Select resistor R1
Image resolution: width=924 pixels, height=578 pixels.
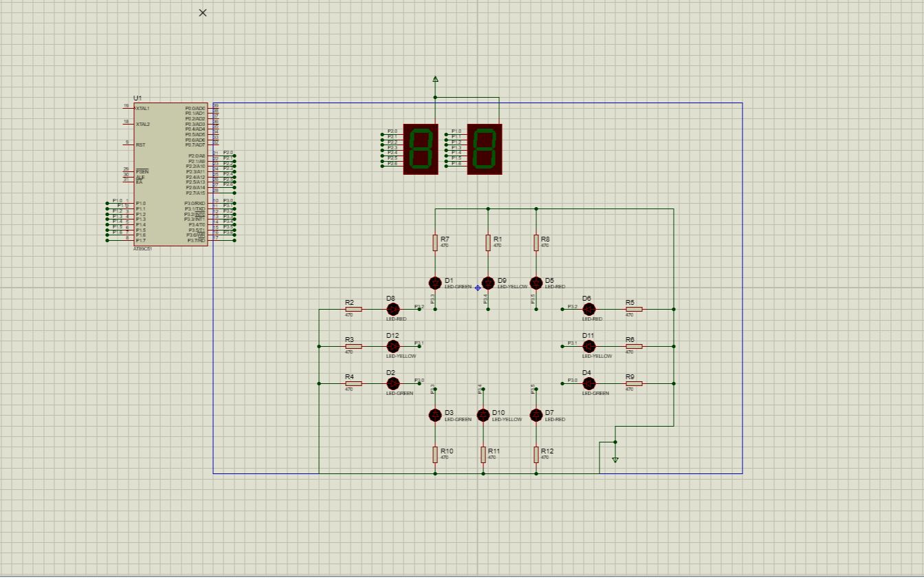pos(488,242)
